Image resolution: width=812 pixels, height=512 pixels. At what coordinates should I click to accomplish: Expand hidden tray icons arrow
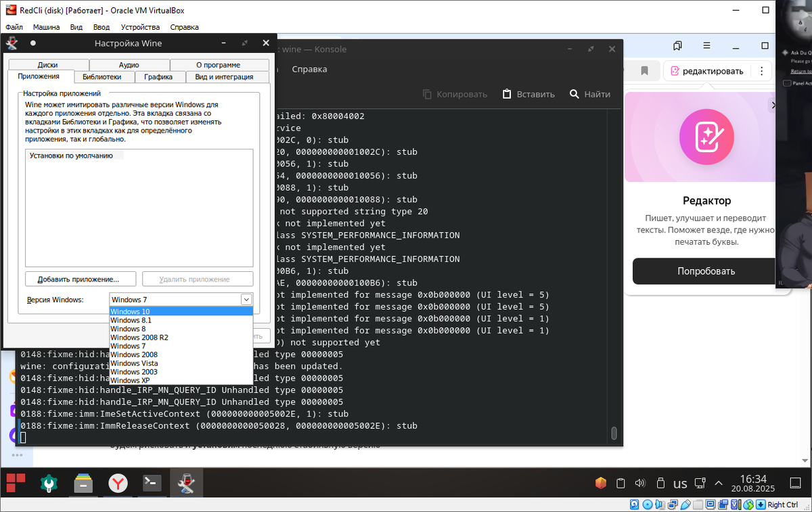[719, 483]
